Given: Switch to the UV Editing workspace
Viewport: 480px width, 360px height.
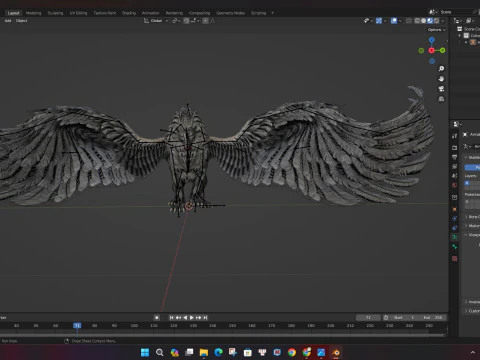Looking at the screenshot, I should coord(78,13).
